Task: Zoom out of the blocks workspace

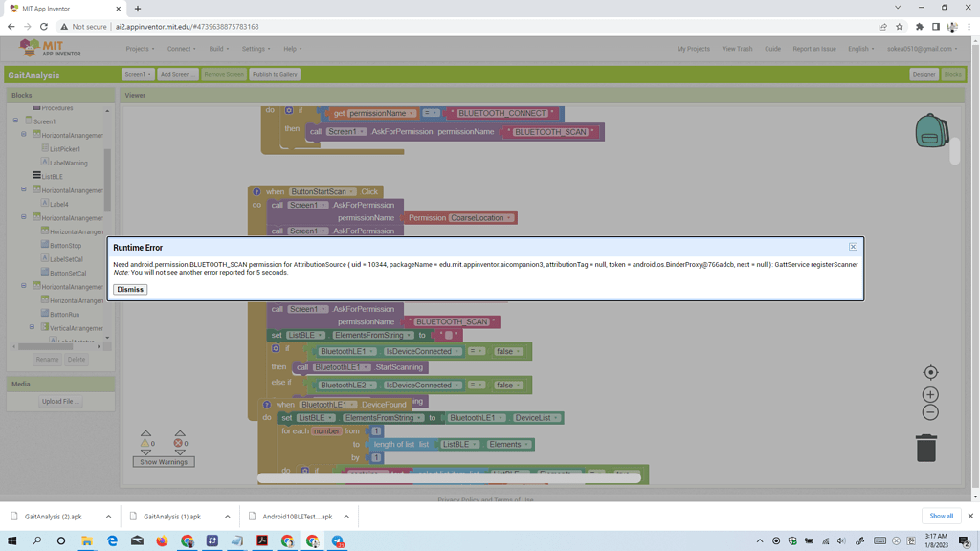Action: click(930, 412)
